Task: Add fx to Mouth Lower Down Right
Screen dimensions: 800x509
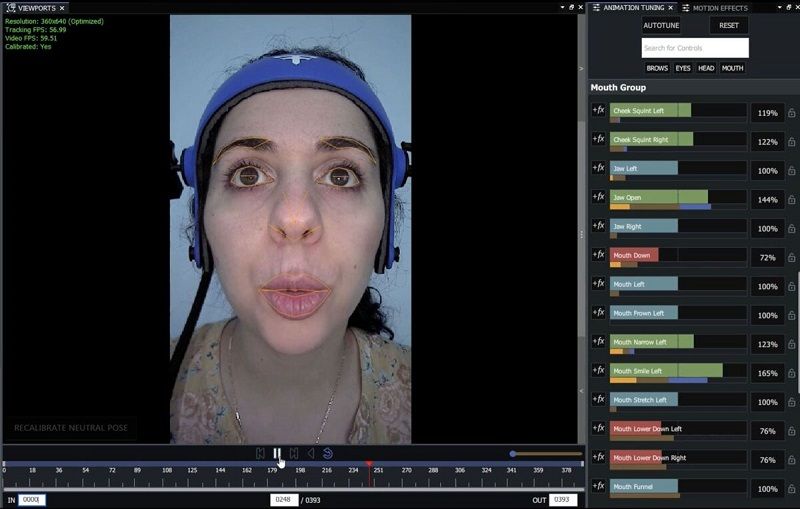Action: coord(598,457)
